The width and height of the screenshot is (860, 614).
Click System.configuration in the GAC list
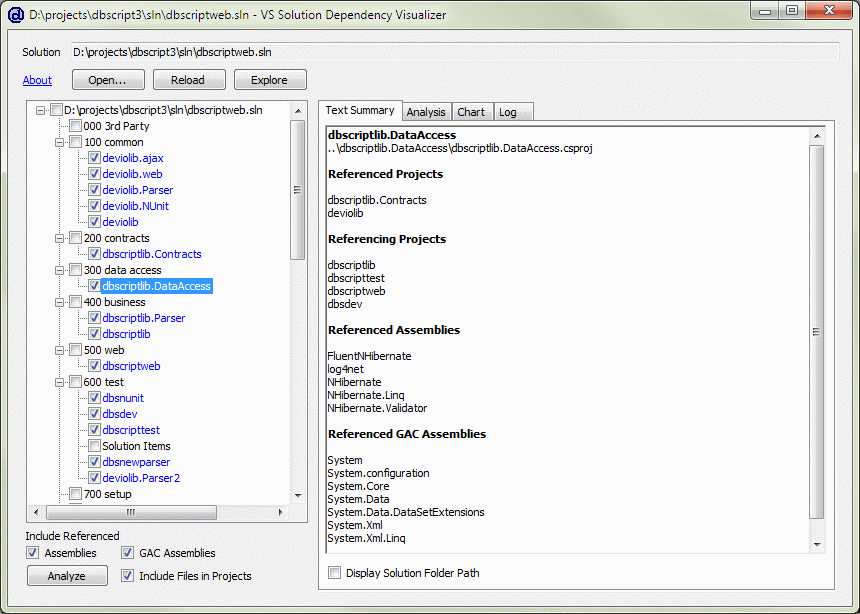378,473
